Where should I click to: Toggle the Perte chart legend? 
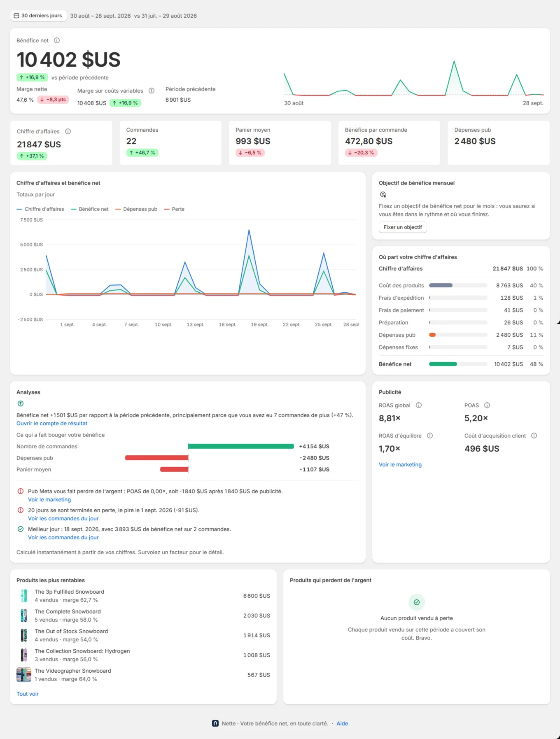[x=174, y=209]
